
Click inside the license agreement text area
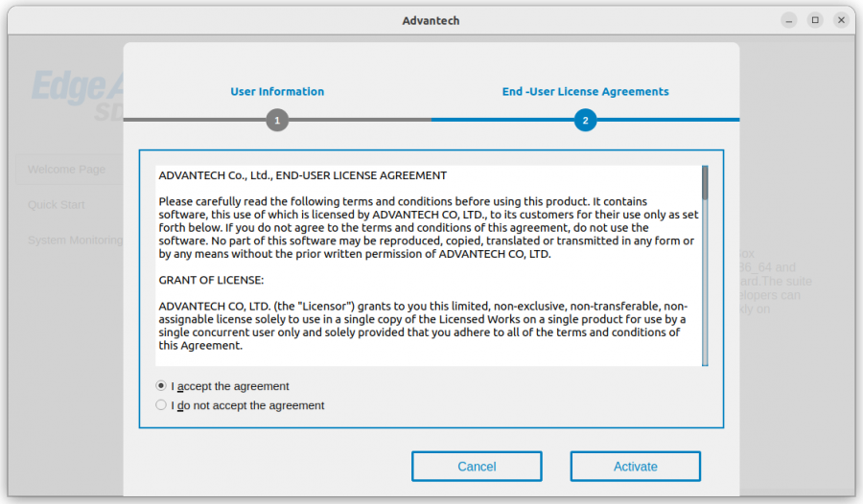[x=429, y=265]
